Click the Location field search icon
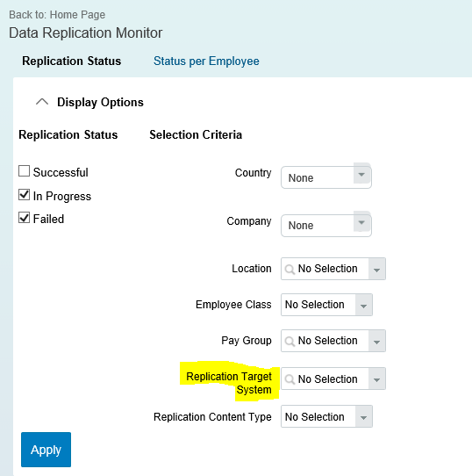Screen dimensions: 472x476 click(290, 270)
